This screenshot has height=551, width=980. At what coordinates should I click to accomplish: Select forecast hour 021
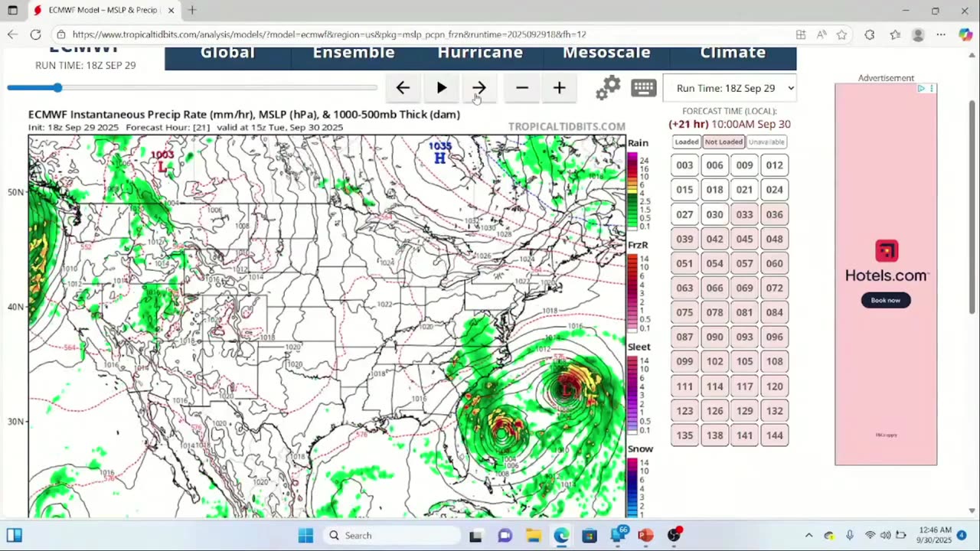[744, 190]
